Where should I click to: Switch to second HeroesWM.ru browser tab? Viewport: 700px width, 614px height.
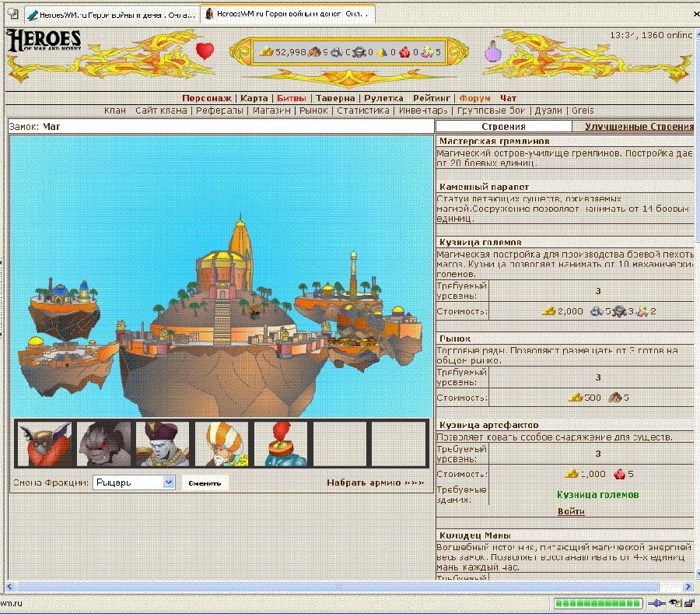click(288, 14)
